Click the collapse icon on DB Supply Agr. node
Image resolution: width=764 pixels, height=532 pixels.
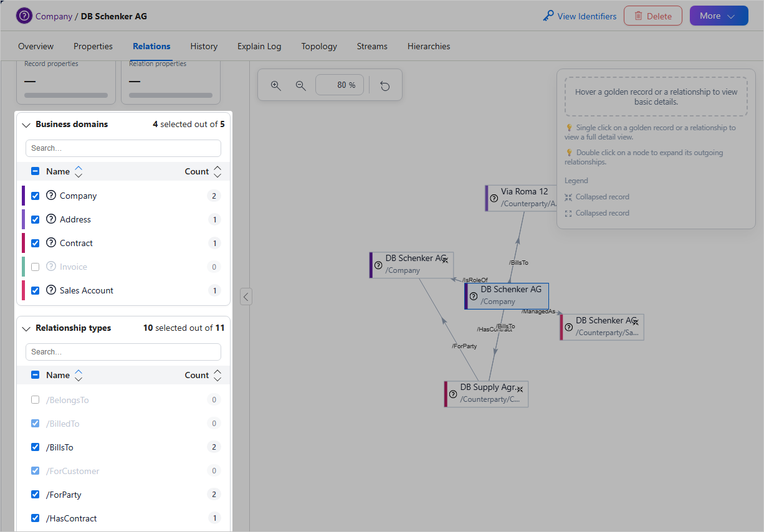click(520, 389)
